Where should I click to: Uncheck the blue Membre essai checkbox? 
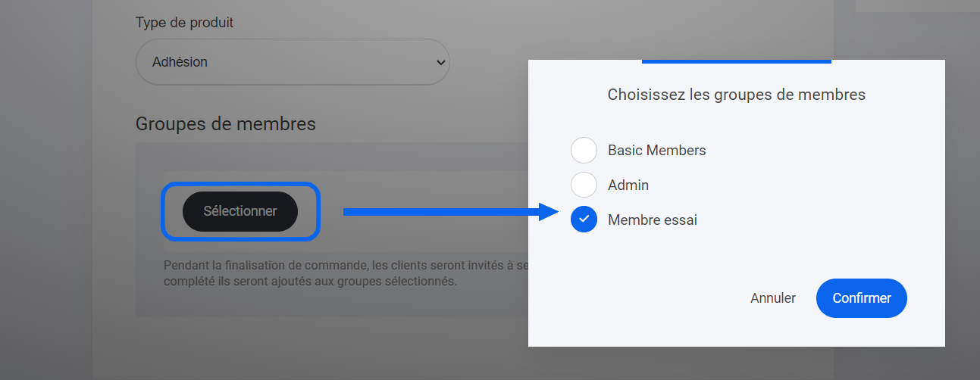[584, 220]
